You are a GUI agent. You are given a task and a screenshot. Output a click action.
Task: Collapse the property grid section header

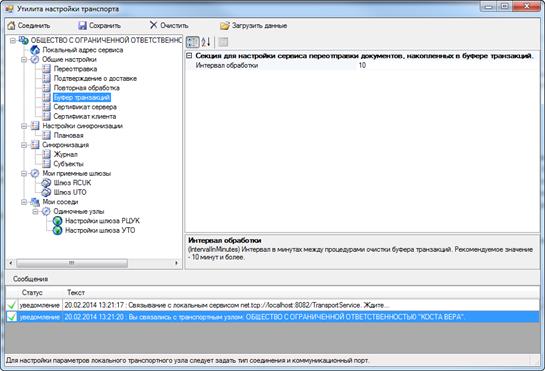pos(189,56)
